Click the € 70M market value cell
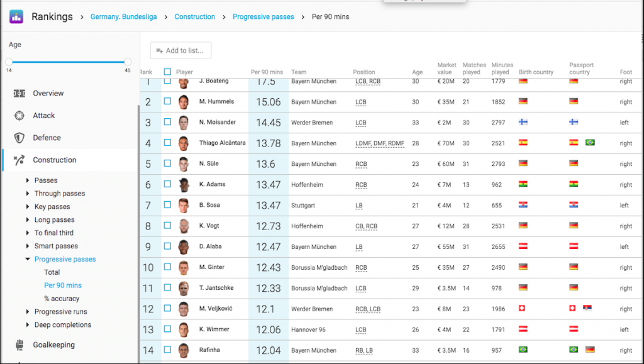Viewport: 644px width, 364px height. pos(446,143)
